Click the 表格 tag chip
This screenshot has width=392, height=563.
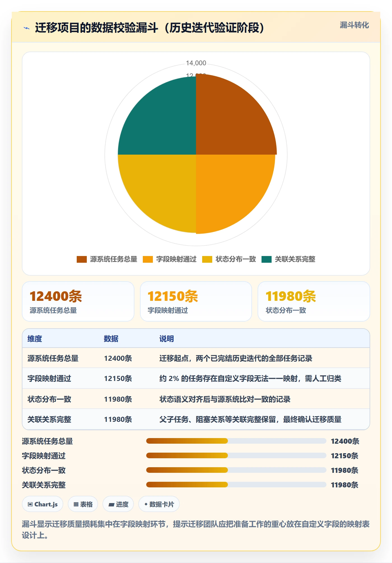click(x=83, y=504)
